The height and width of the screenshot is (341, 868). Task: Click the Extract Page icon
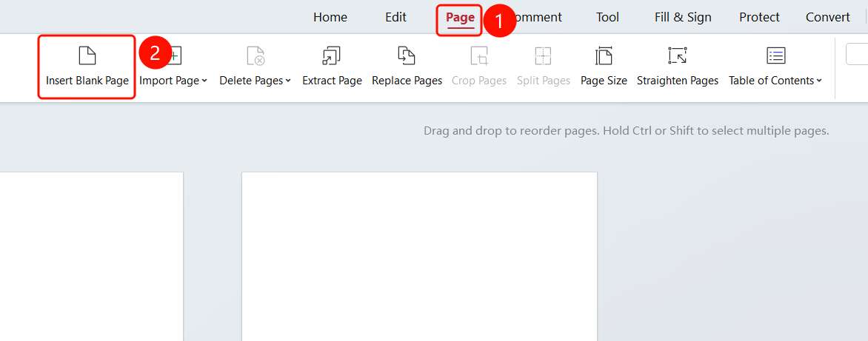[x=332, y=55]
